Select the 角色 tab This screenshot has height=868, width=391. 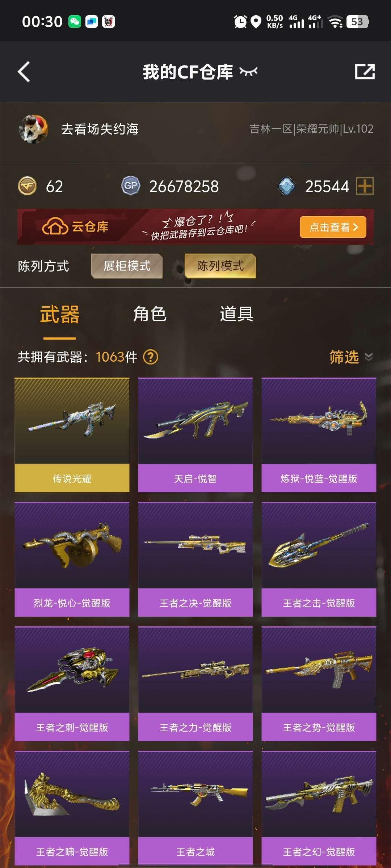pos(150,314)
